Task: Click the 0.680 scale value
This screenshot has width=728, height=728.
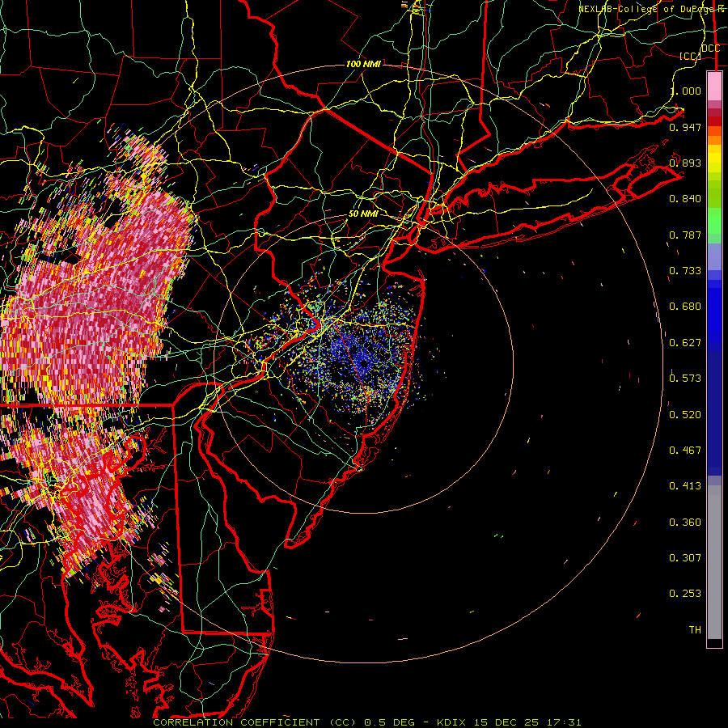Action: pyautogui.click(x=685, y=307)
